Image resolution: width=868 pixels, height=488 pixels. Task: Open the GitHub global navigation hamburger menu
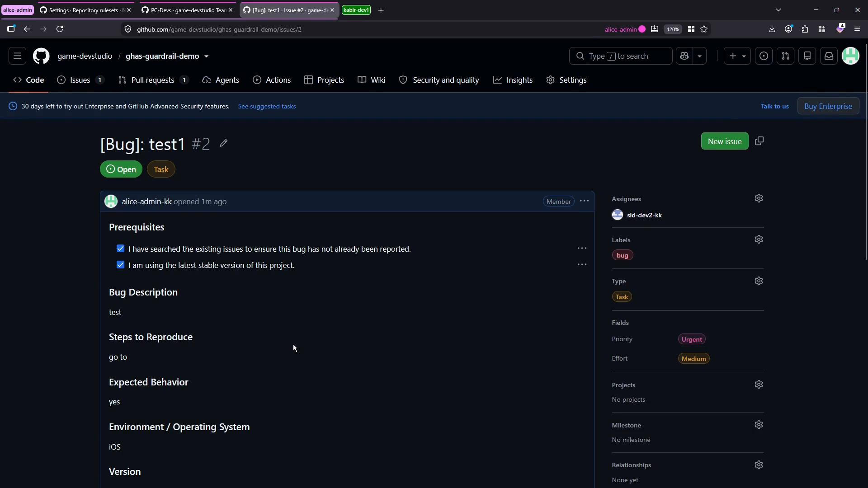tap(17, 56)
